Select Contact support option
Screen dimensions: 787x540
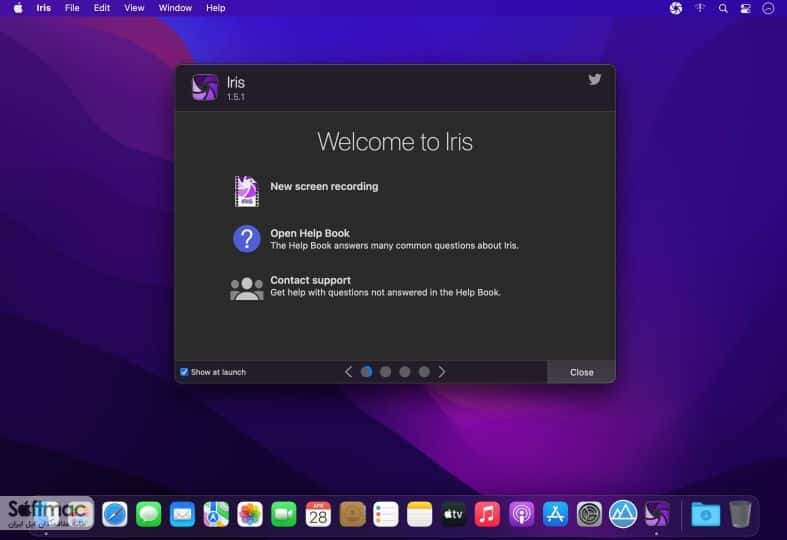pyautogui.click(x=310, y=280)
